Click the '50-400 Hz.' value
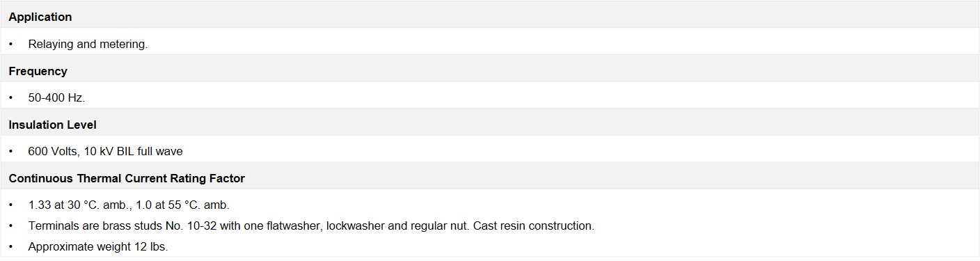980x261 pixels. click(x=56, y=97)
